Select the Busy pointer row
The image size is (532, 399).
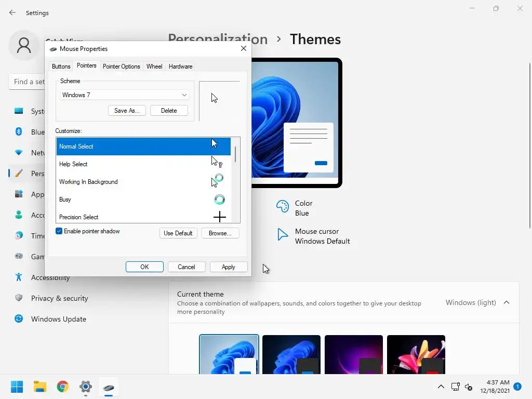pos(143,199)
